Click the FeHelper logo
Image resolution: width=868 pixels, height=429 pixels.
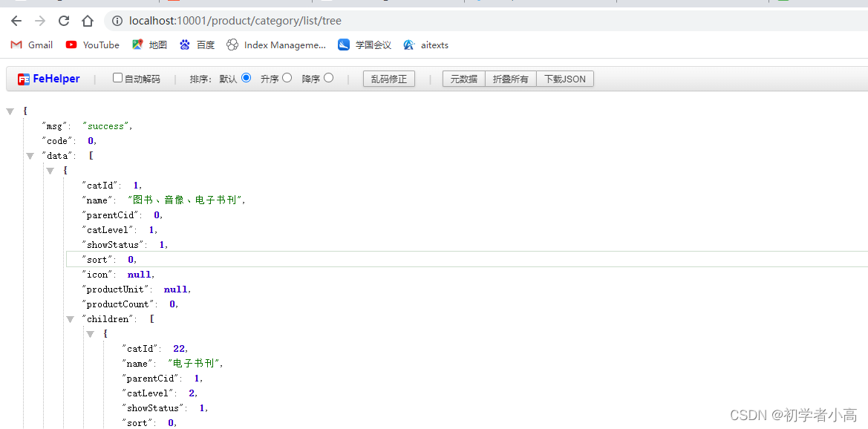[x=49, y=79]
